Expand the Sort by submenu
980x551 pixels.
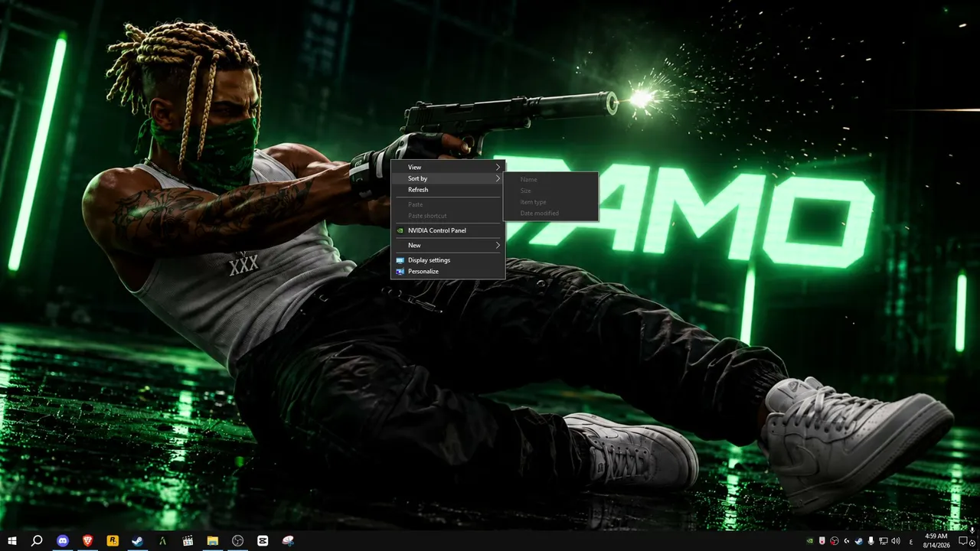[448, 178]
